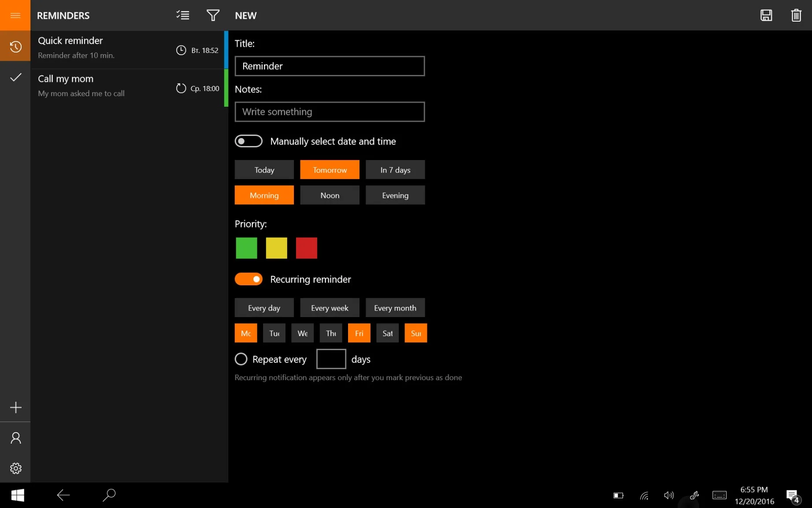This screenshot has width=812, height=508.
Task: Toggle Wednesday weekday button
Action: (303, 333)
